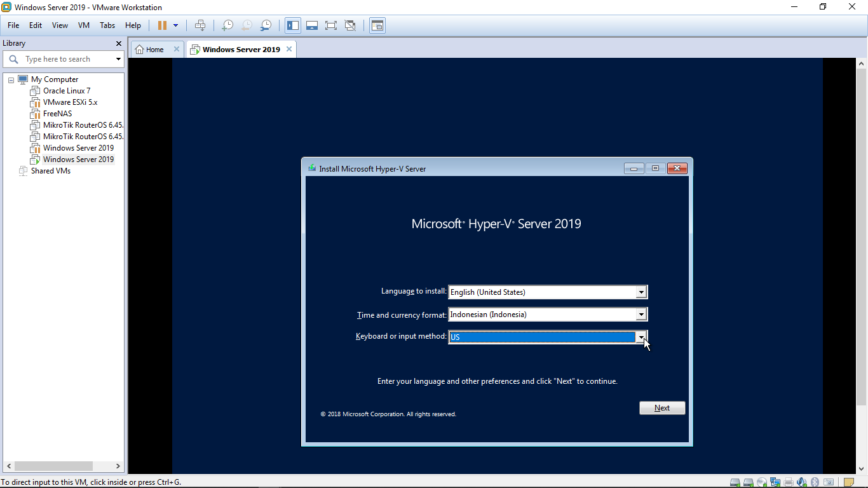Open the message log note icon
Screen dimensions: 868x488
coord(849,482)
